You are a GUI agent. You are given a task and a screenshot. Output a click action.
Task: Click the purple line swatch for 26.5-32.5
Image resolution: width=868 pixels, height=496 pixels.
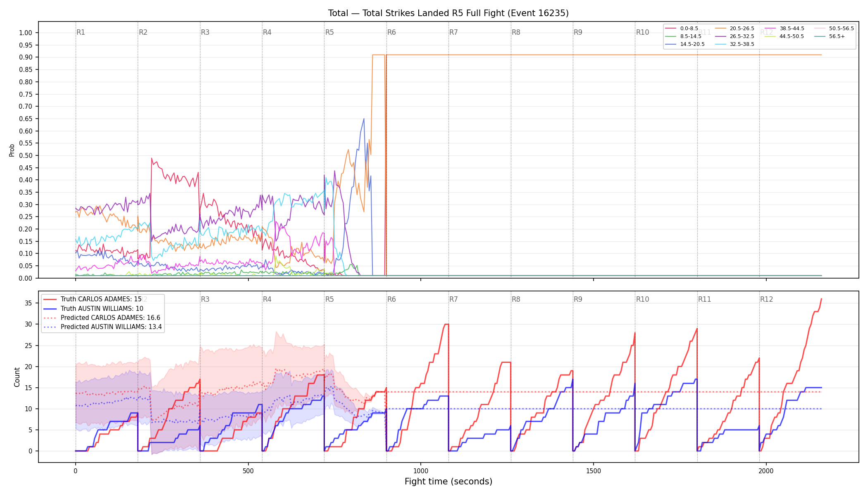(x=720, y=36)
